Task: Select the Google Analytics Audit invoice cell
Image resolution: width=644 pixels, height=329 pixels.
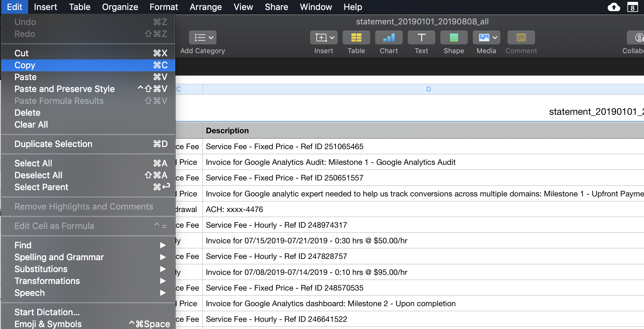Action: point(423,162)
